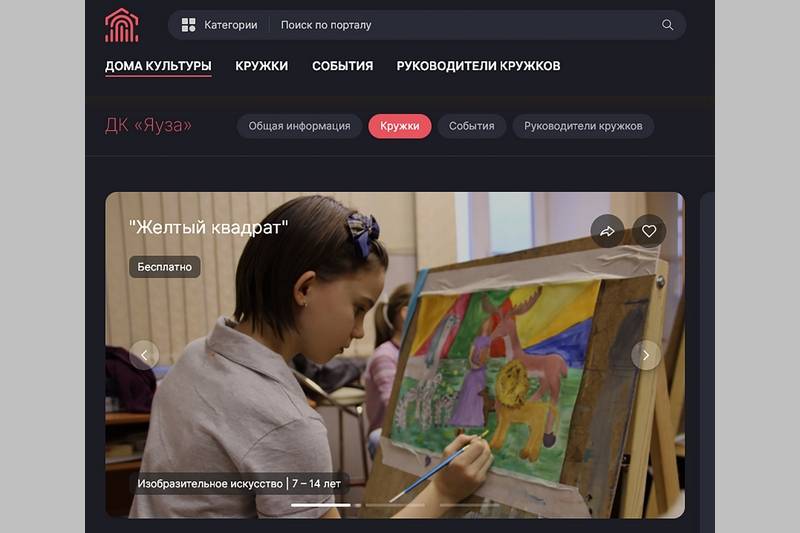Switch to События pill tab
800x533 pixels.
[x=471, y=126]
